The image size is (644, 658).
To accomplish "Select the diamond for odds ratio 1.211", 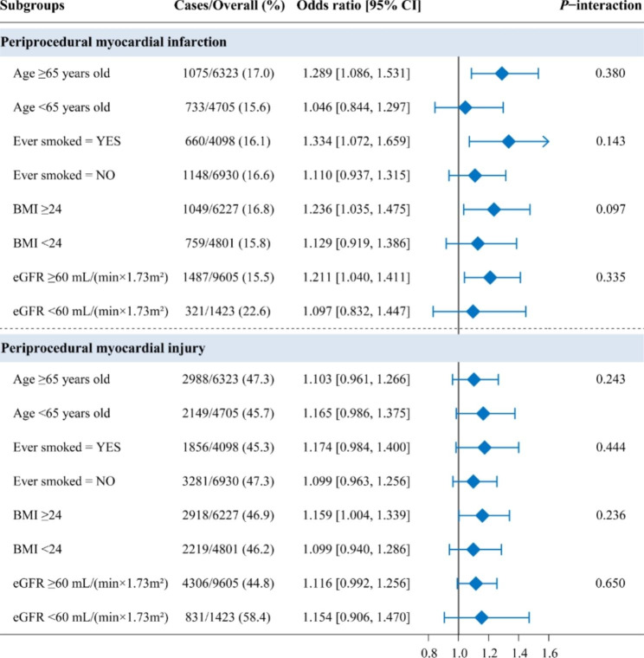I will [x=490, y=277].
